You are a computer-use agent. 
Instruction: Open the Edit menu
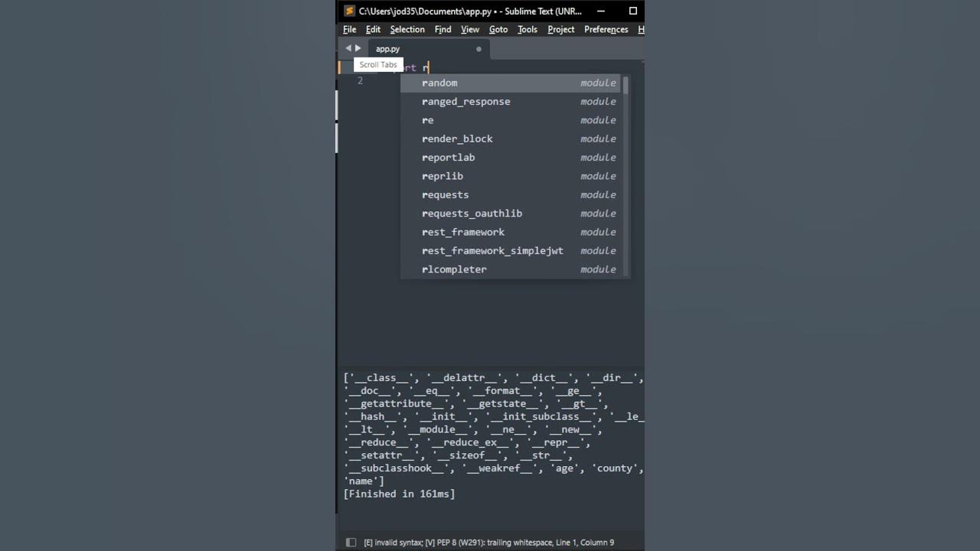pyautogui.click(x=373, y=29)
